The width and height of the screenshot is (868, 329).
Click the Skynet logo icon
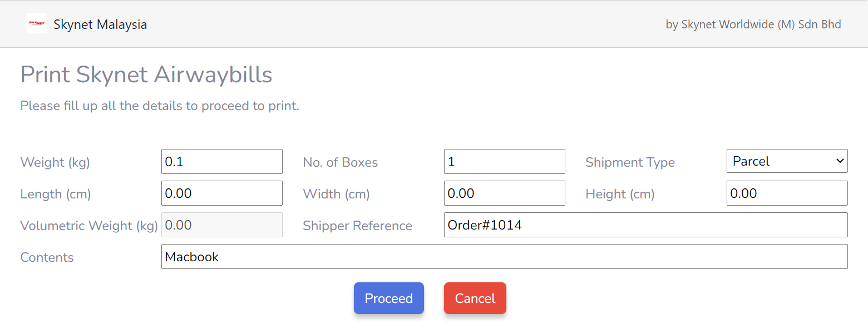pos(37,23)
